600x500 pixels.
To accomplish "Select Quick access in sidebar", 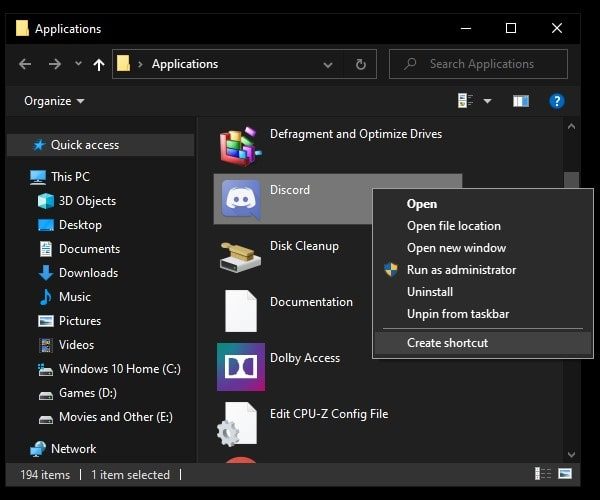I will coord(101,145).
